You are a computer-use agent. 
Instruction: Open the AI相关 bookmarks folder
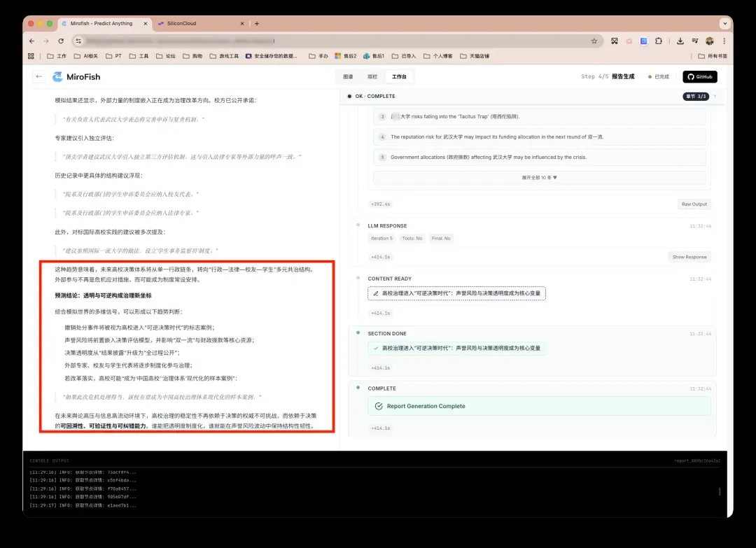[x=87, y=56]
